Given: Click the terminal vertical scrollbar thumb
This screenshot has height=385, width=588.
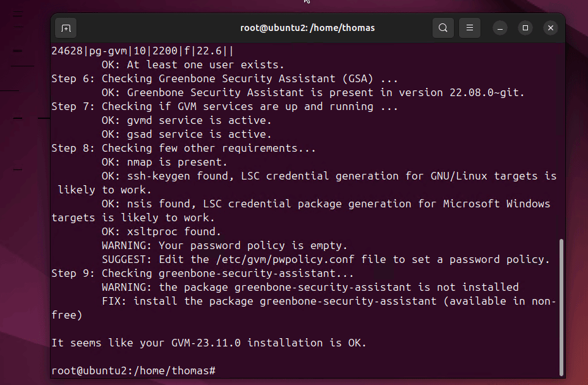Looking at the screenshot, I should 561,306.
